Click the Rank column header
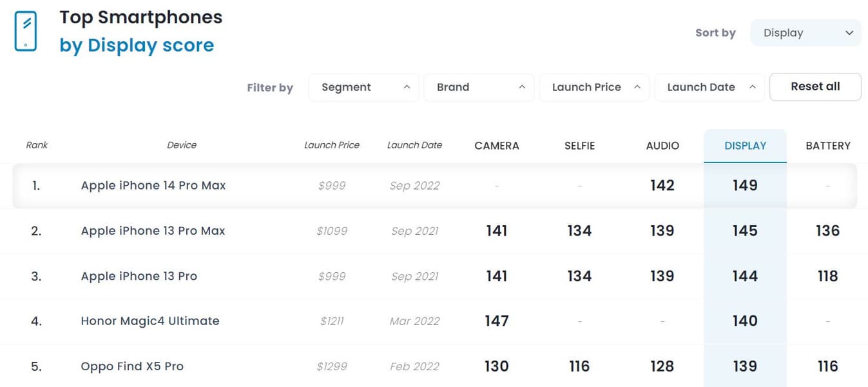 click(x=37, y=145)
